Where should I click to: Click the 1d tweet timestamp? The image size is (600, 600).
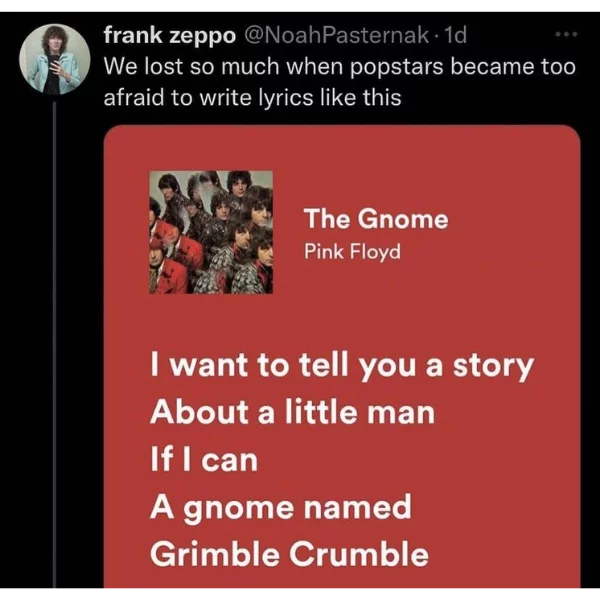coord(456,35)
